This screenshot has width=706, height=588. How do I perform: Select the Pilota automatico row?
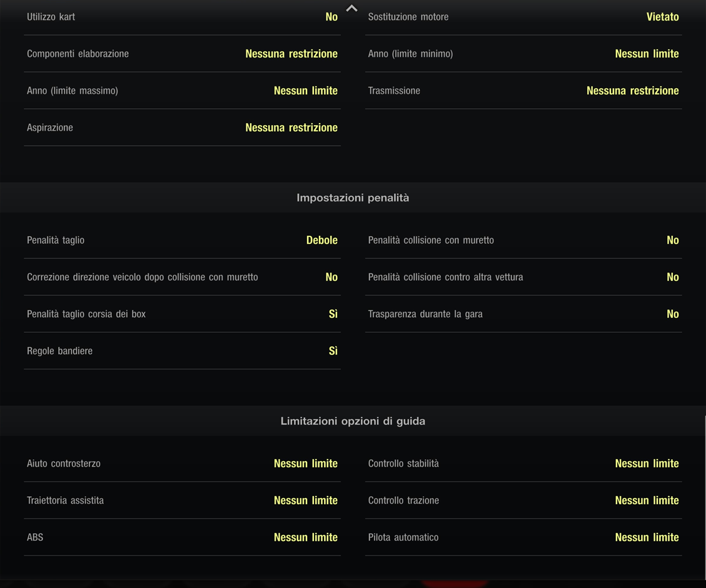coord(523,537)
